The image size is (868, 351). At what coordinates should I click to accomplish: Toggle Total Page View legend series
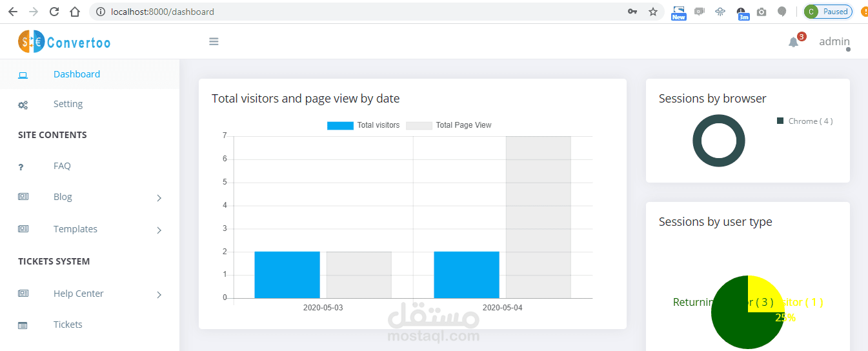pyautogui.click(x=449, y=125)
